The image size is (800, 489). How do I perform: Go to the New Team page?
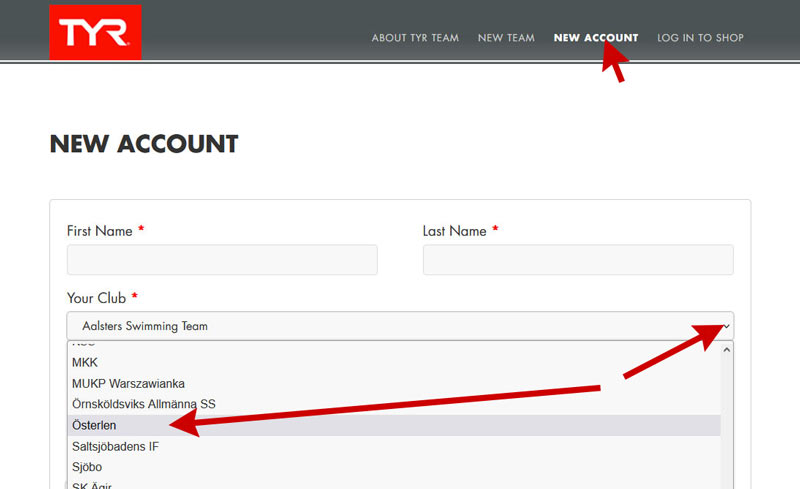pos(506,38)
